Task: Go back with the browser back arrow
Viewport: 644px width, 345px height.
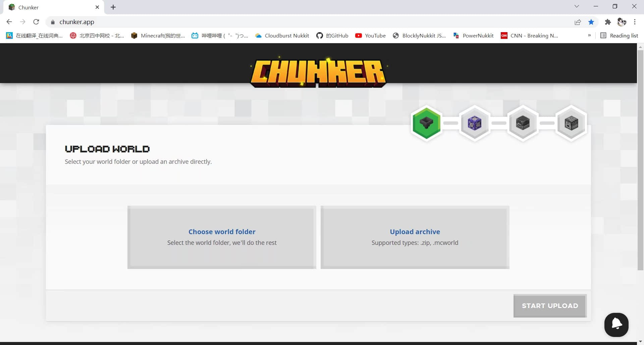Action: pos(9,22)
